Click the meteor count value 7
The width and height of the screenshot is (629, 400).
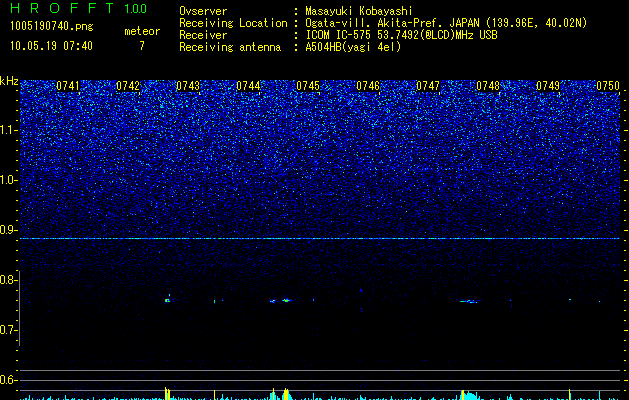point(142,46)
